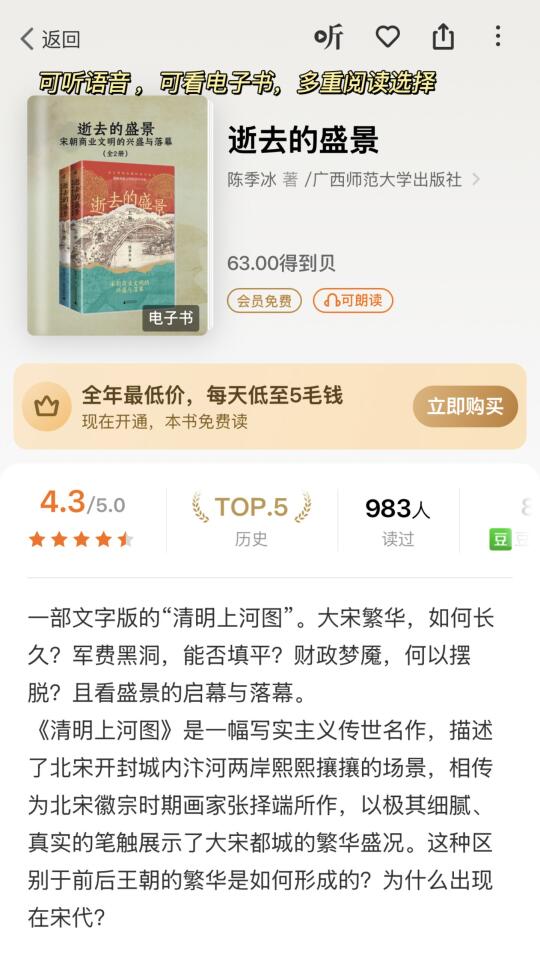The height and width of the screenshot is (957, 540).
Task: Click the 电子书 badge on the cover
Action: (171, 317)
